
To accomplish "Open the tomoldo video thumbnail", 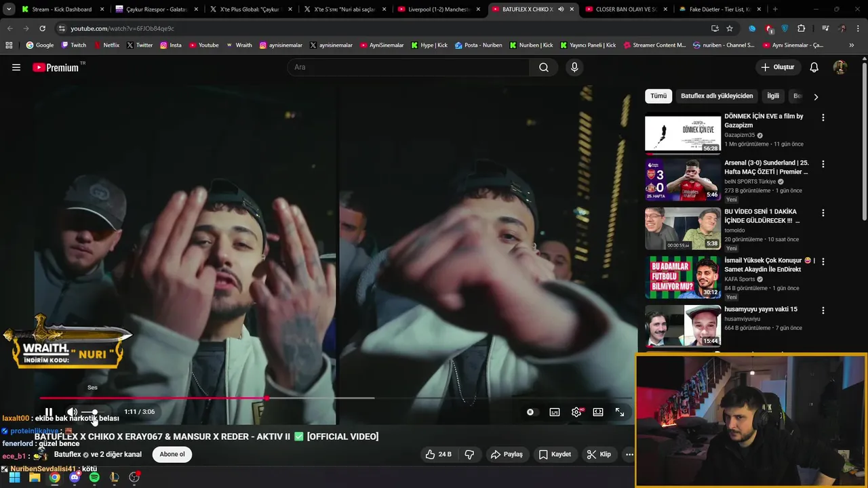I will (x=683, y=228).
